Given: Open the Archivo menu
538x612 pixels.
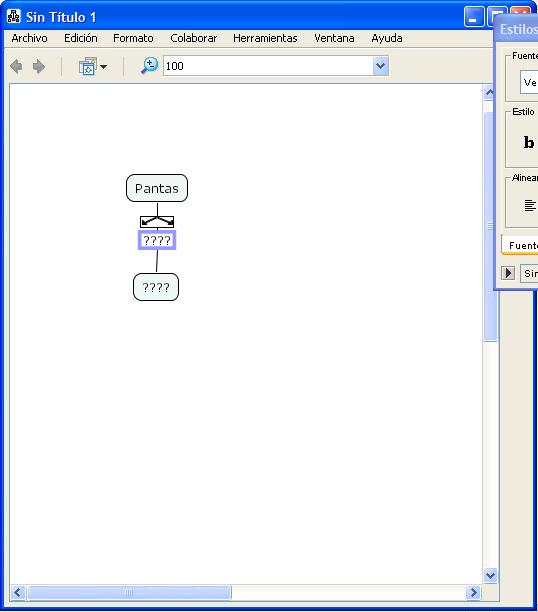Looking at the screenshot, I should (29, 38).
